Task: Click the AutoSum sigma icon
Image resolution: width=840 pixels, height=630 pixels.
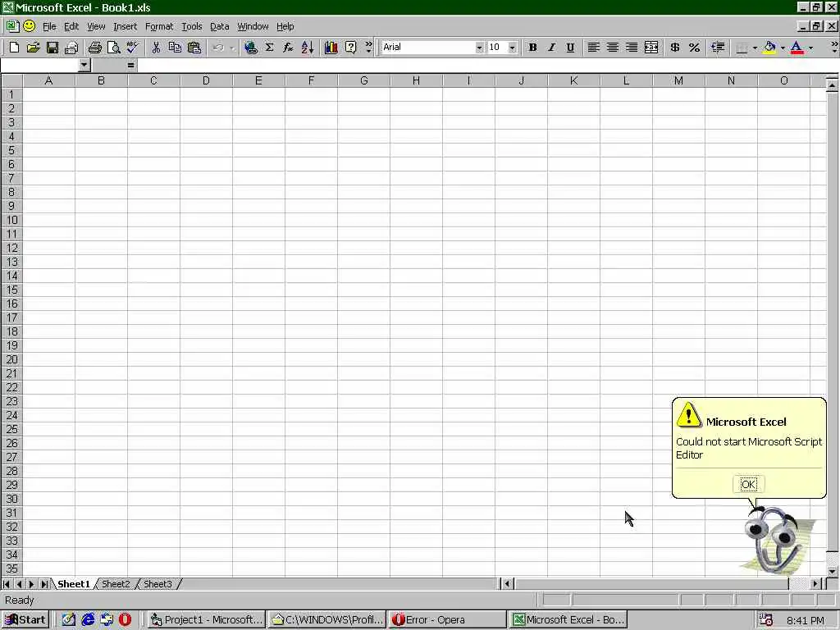Action: point(269,48)
